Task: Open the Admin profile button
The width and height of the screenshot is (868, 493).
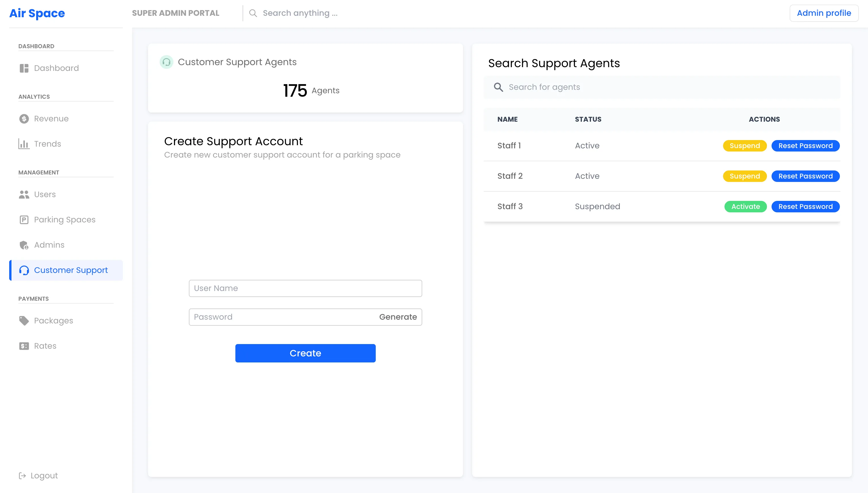Action: coord(824,13)
